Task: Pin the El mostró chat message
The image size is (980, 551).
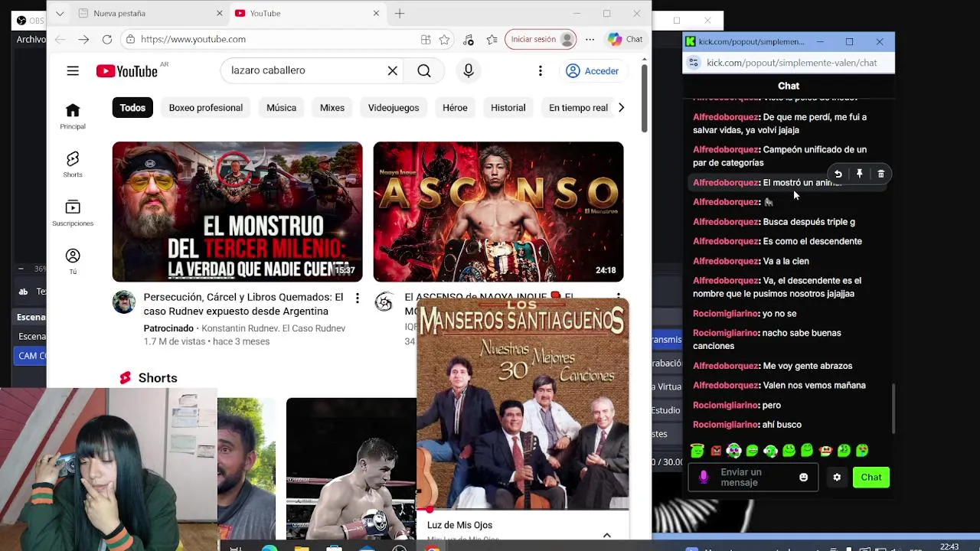Action: coord(860,174)
